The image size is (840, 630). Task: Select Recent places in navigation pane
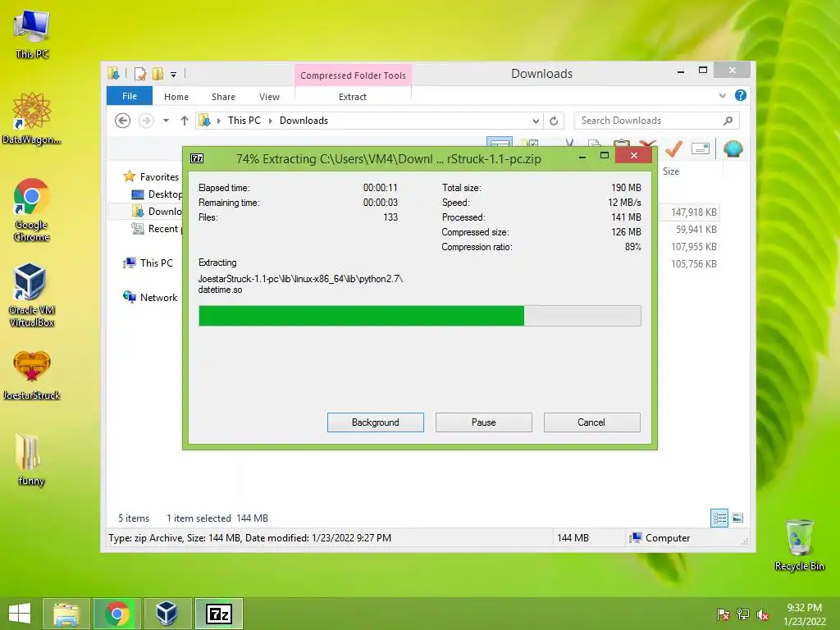(x=157, y=229)
